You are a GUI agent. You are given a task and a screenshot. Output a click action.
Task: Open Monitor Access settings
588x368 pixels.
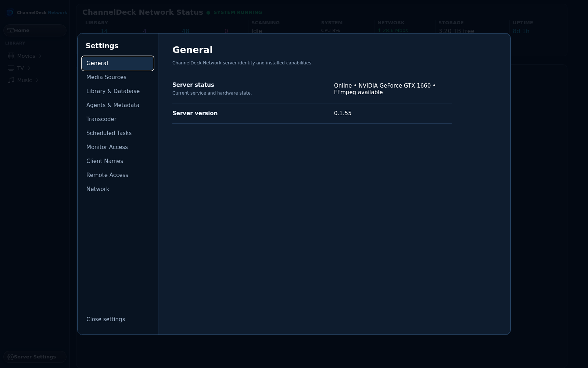coord(118,147)
